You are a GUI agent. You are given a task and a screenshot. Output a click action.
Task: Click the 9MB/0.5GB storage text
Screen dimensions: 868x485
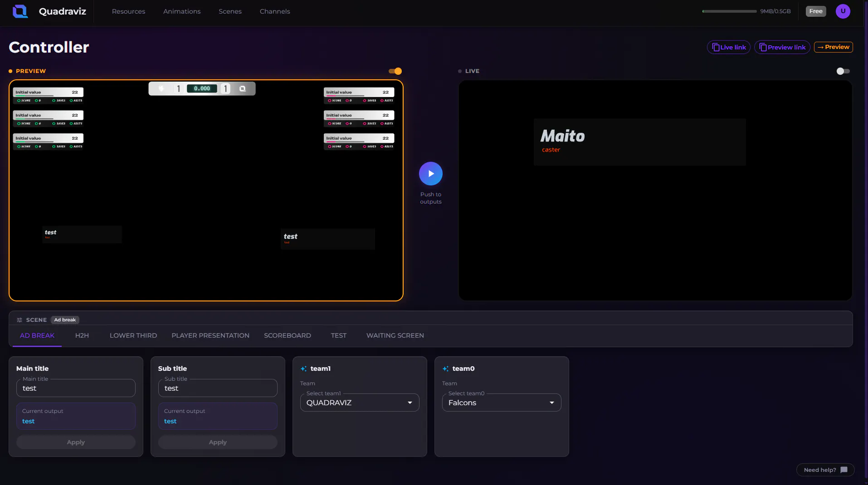point(775,11)
